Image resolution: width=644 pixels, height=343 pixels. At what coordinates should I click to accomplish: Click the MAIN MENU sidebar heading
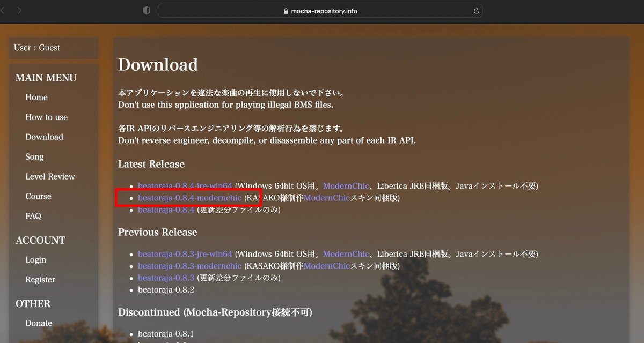tap(46, 78)
